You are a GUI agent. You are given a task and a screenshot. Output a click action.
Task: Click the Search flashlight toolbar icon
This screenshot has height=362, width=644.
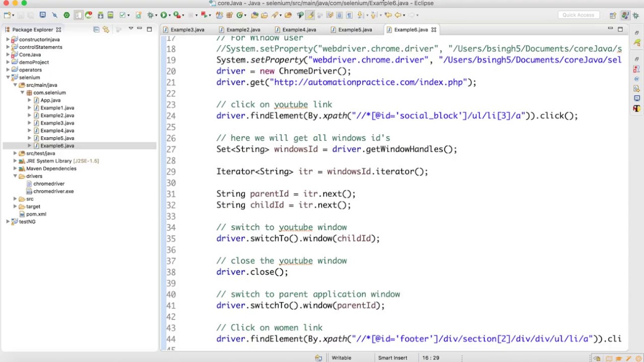(x=275, y=15)
